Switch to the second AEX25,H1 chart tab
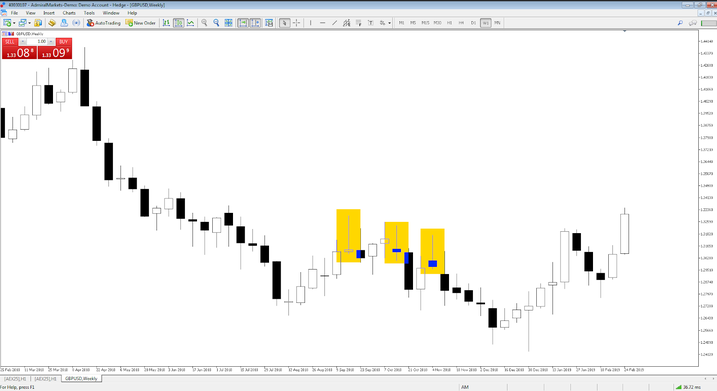 pyautogui.click(x=45, y=379)
